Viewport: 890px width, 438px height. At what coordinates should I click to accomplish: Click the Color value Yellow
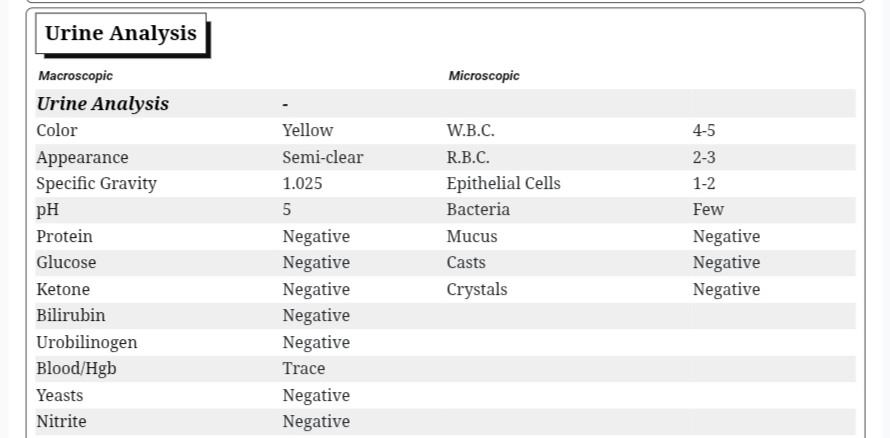308,130
